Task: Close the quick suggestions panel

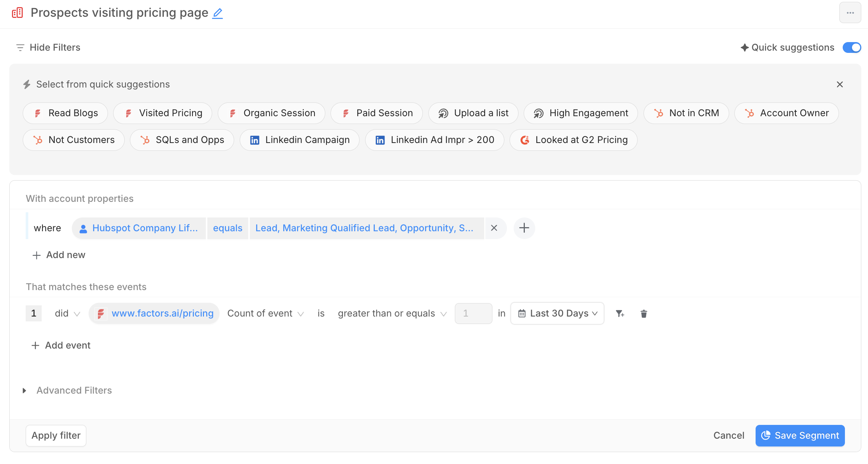Action: tap(840, 85)
